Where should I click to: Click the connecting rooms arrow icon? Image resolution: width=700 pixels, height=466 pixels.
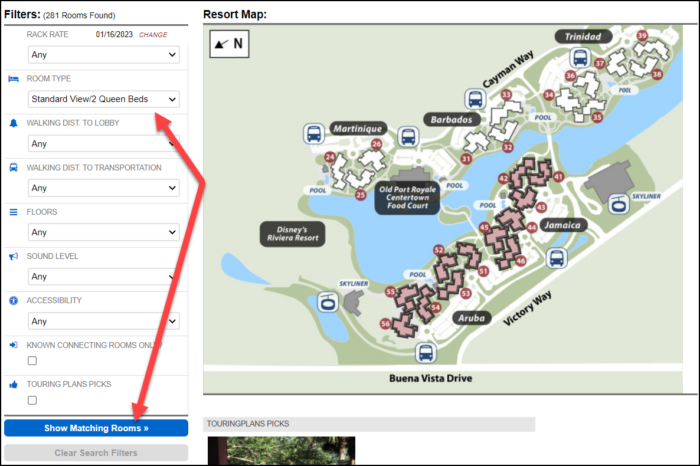[13, 345]
